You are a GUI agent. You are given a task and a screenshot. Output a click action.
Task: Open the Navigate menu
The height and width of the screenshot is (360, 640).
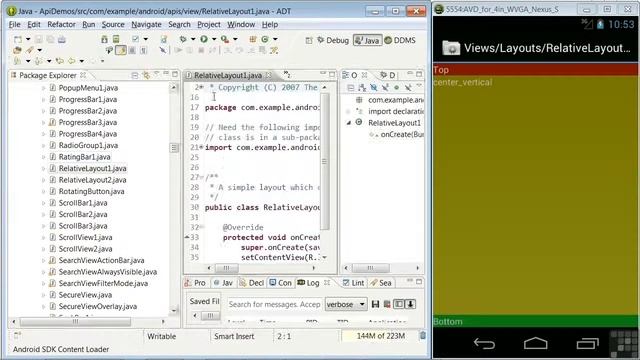tap(146, 24)
